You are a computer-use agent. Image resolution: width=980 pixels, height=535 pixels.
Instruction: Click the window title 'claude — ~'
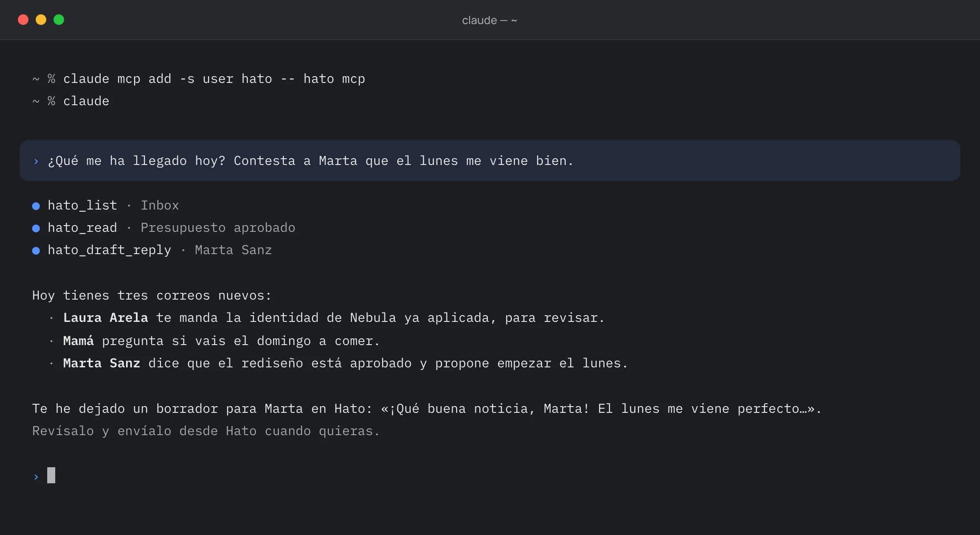tap(490, 21)
